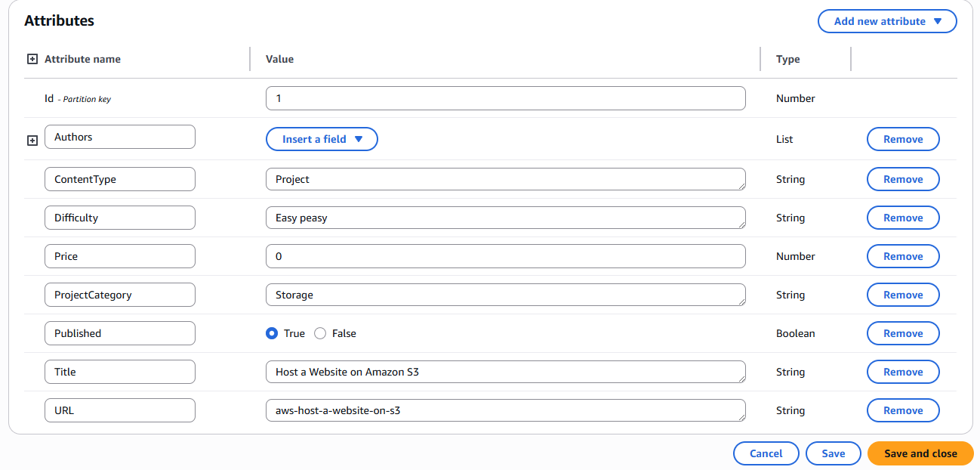Edit the Easy peasy difficulty value
This screenshot has height=470, width=980.
pyautogui.click(x=505, y=218)
